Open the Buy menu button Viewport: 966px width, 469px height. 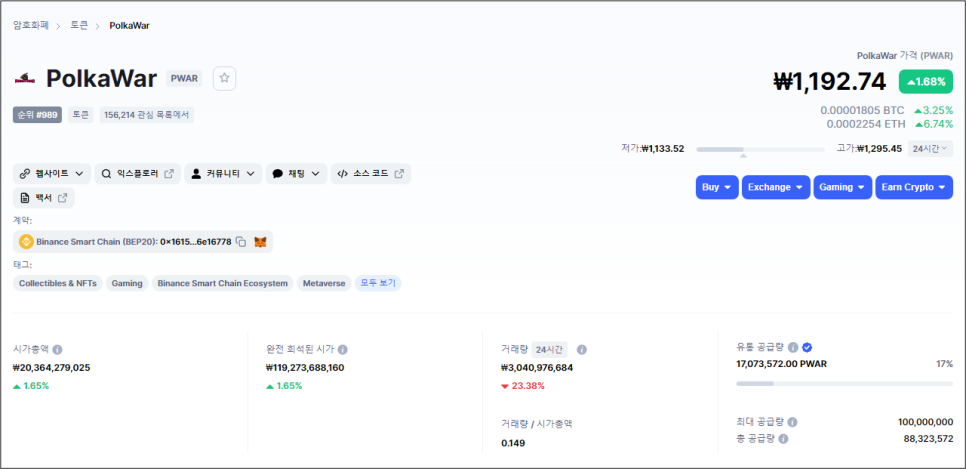(717, 187)
